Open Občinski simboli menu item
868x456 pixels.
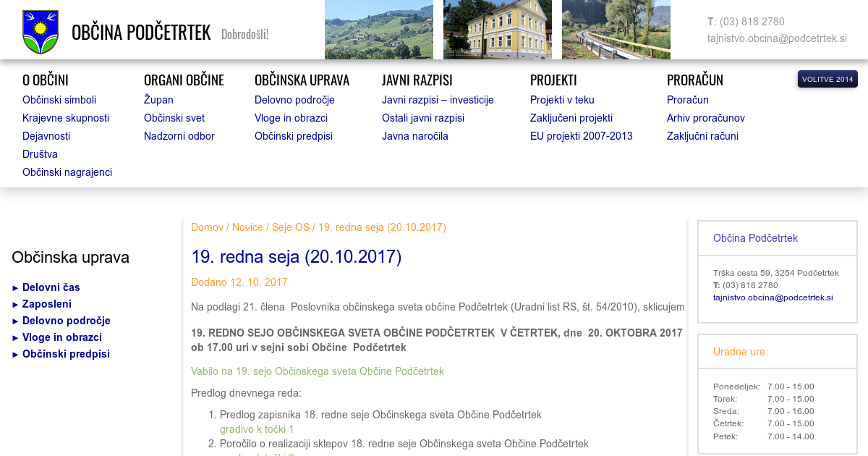(59, 100)
